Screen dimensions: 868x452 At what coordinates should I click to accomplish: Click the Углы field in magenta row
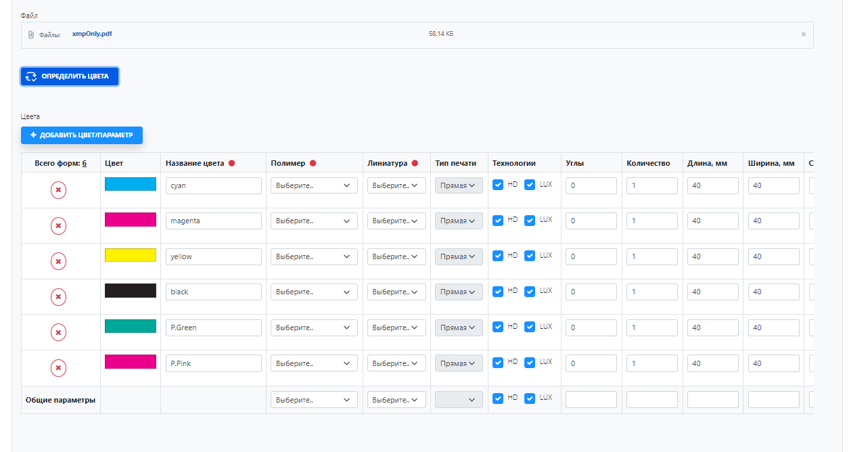(x=591, y=221)
